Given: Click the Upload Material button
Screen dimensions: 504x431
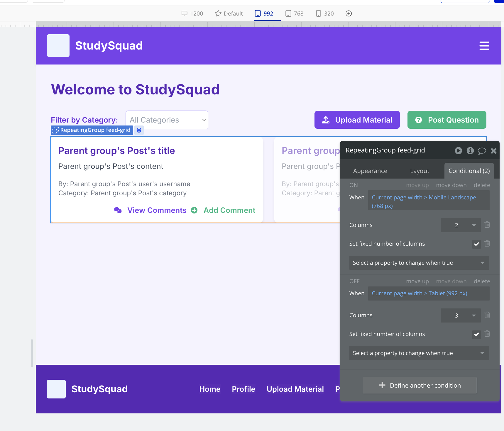Looking at the screenshot, I should coord(357,120).
